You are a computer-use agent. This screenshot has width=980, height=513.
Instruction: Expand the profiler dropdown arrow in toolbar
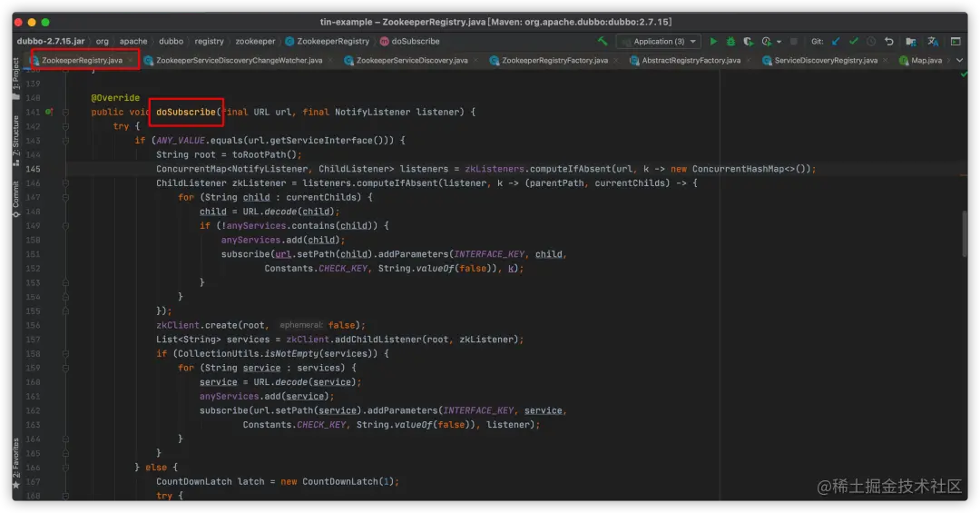pos(779,42)
